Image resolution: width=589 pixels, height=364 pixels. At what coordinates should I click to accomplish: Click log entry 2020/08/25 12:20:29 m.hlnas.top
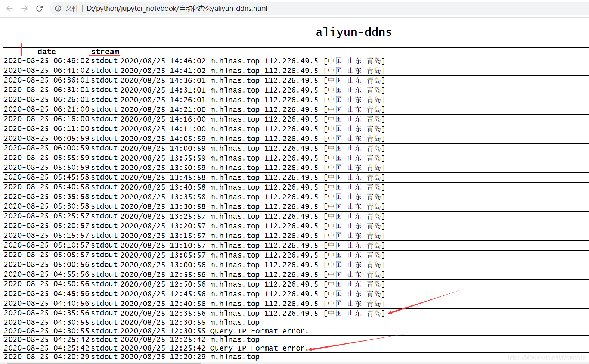(x=190, y=357)
